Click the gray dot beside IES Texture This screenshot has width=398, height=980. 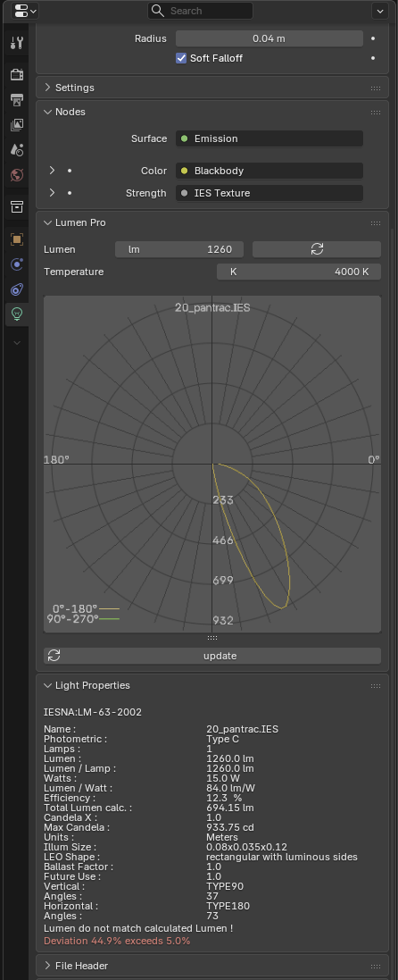point(185,193)
